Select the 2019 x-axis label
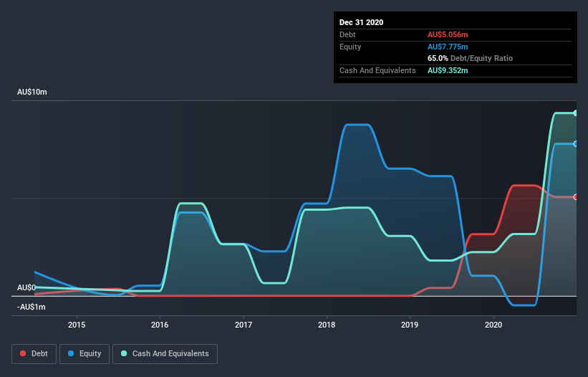588x377 pixels. [410, 325]
